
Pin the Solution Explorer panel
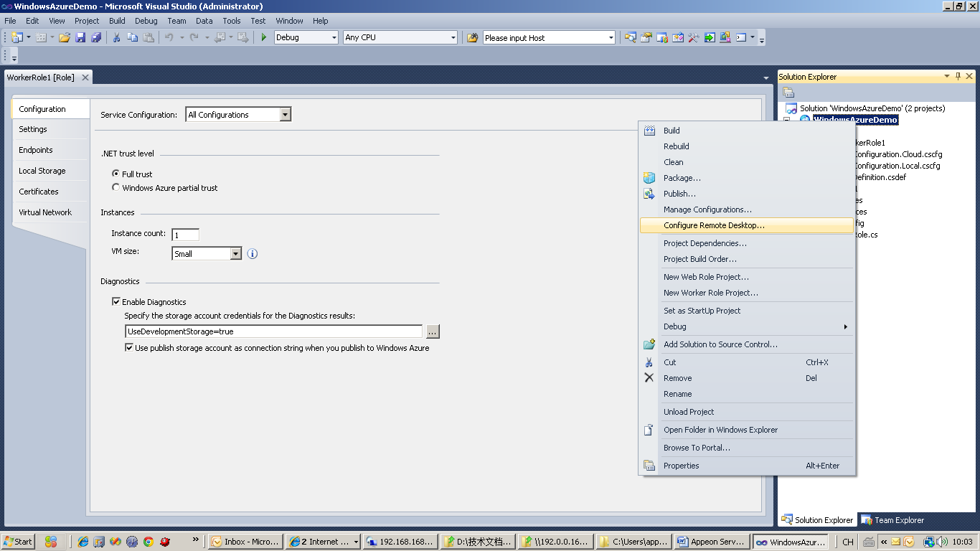coord(958,76)
